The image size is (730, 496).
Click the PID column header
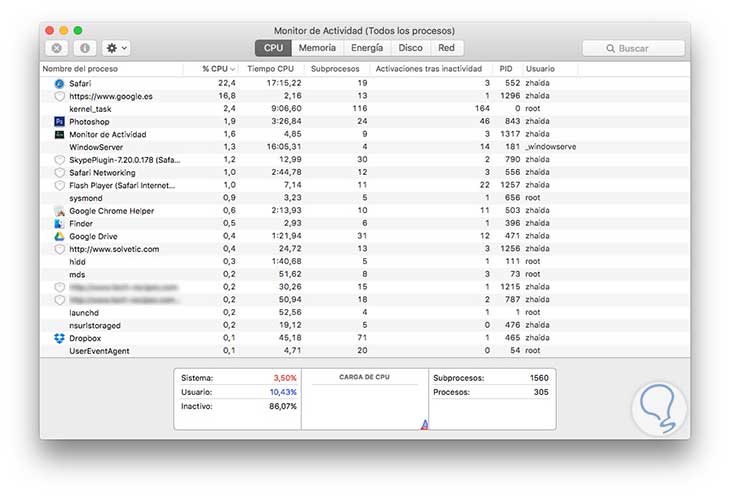pyautogui.click(x=506, y=68)
